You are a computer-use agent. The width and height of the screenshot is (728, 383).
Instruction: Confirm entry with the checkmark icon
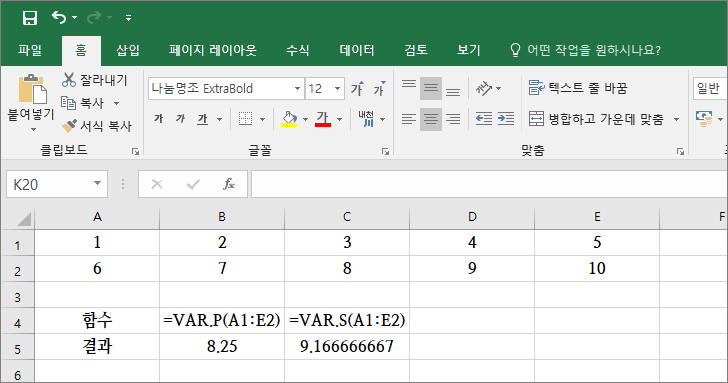[193, 184]
